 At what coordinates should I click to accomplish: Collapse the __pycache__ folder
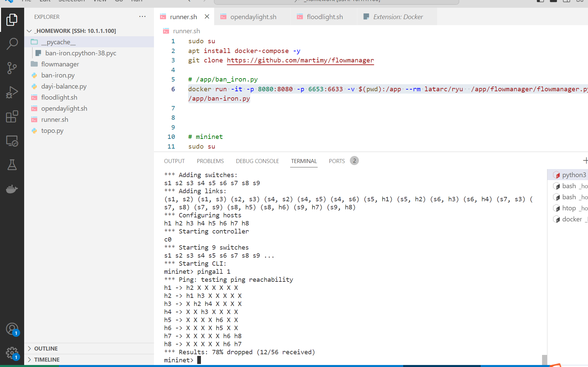89,42
